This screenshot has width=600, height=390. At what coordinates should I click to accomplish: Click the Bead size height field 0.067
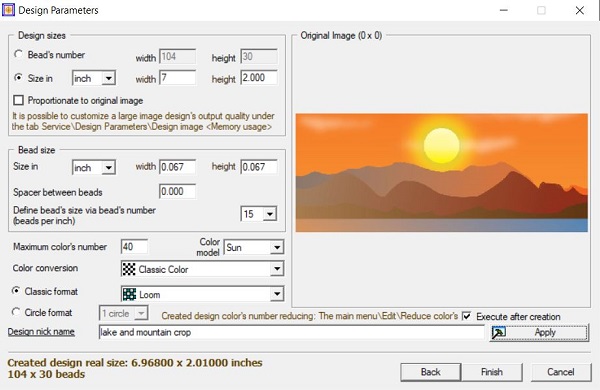pos(259,167)
